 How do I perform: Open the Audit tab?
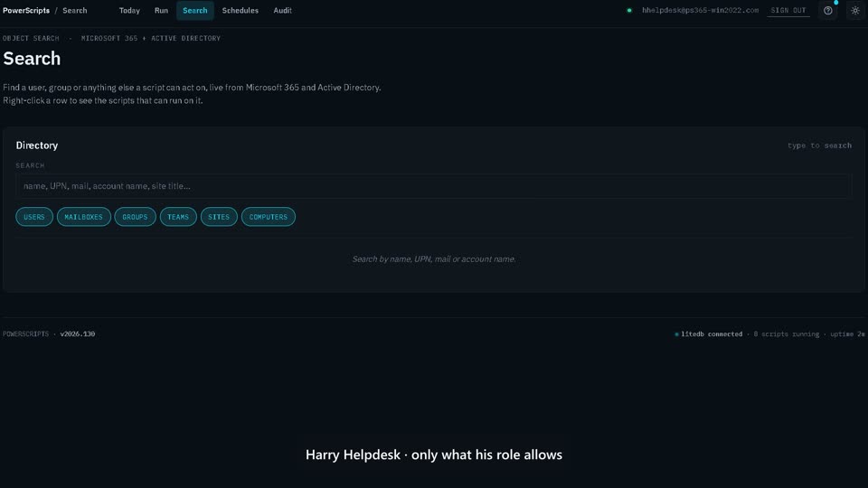tap(282, 11)
